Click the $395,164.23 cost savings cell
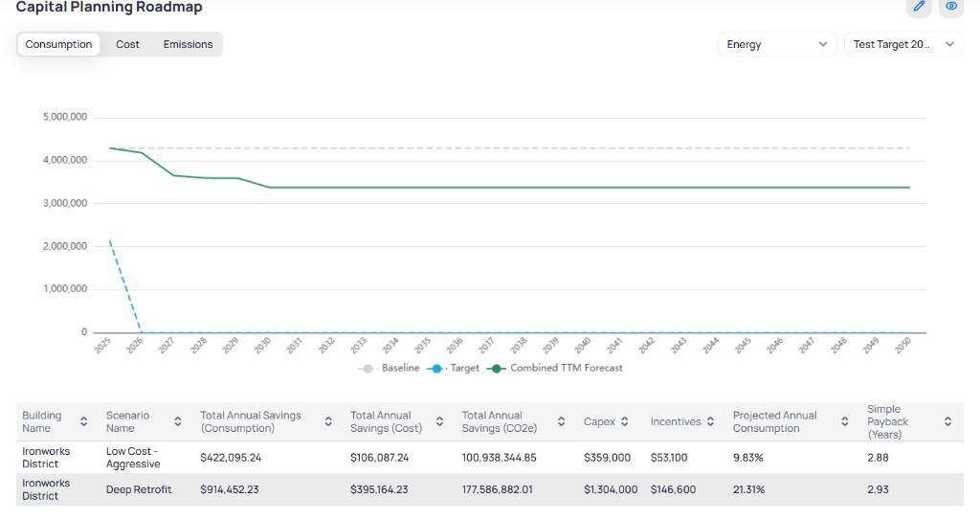Image resolution: width=980 pixels, height=520 pixels. tap(379, 489)
